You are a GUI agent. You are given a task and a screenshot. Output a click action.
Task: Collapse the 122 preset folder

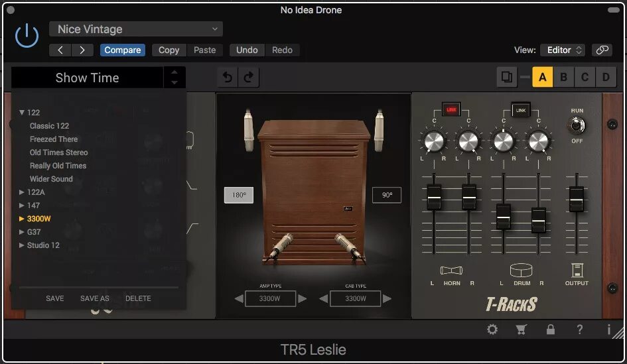[22, 113]
